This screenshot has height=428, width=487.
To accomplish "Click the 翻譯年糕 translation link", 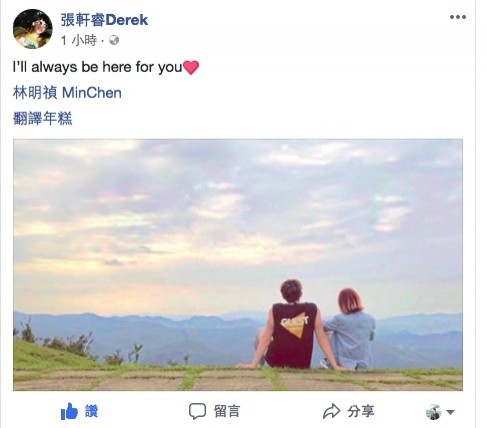I will click(42, 118).
